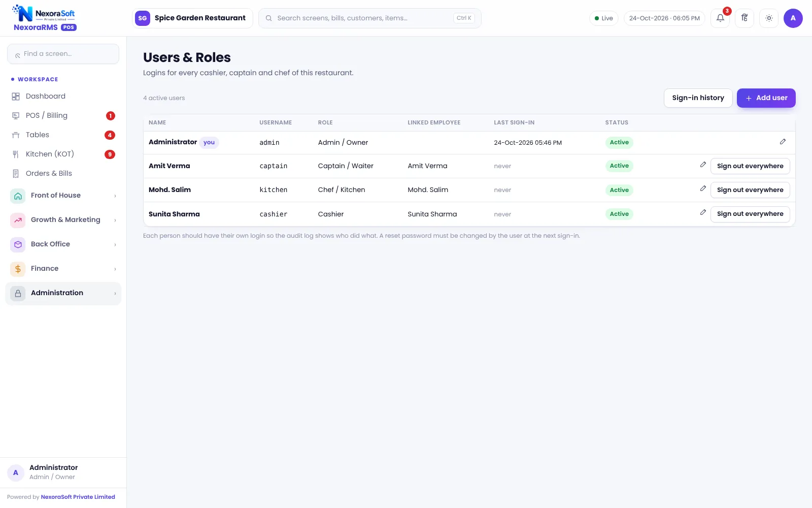Click the Spice Garden Restaurant selector
Viewport: 812px width, 508px height.
[192, 18]
